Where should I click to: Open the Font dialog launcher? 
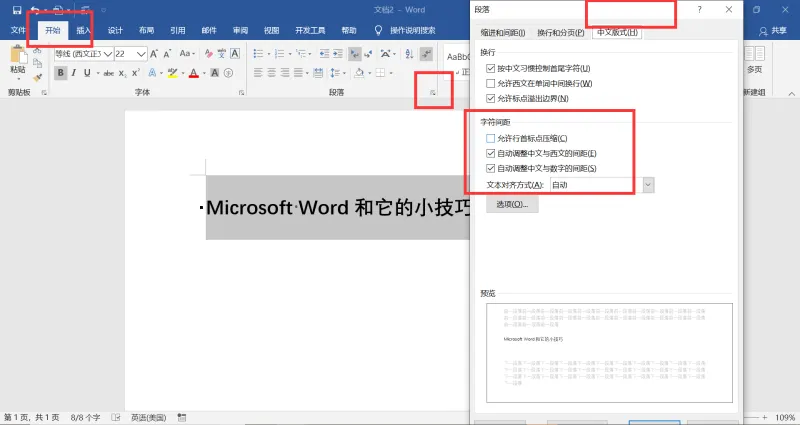tap(241, 93)
